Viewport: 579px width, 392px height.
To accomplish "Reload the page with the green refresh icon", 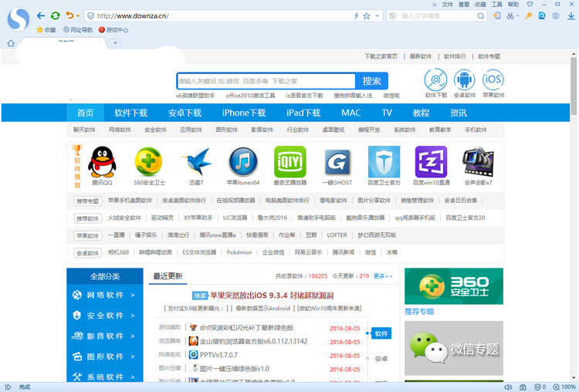I will pos(56,15).
